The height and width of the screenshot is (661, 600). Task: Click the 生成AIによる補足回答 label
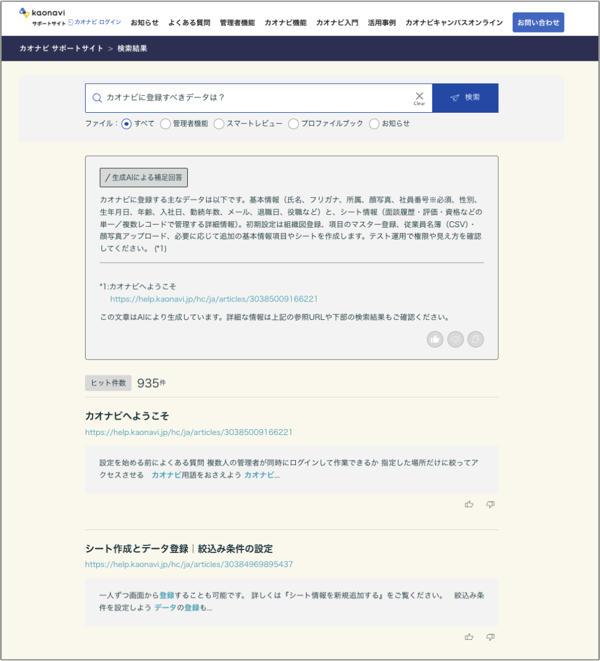click(144, 177)
